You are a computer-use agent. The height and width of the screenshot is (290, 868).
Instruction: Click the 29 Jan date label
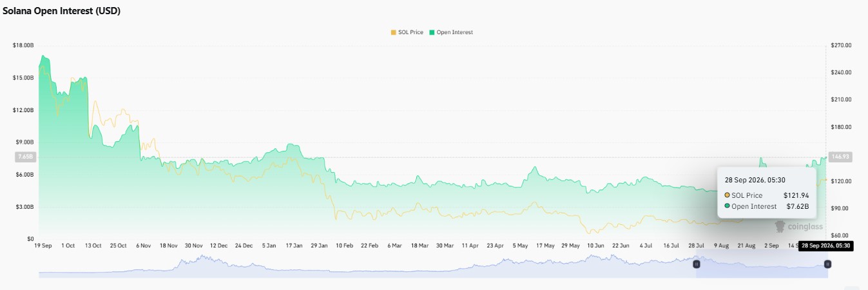pyautogui.click(x=320, y=246)
